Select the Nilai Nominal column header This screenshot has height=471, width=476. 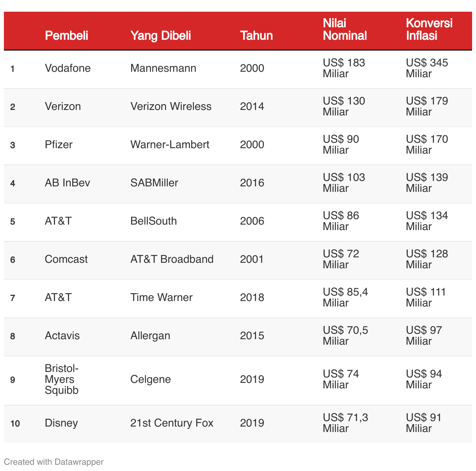345,30
